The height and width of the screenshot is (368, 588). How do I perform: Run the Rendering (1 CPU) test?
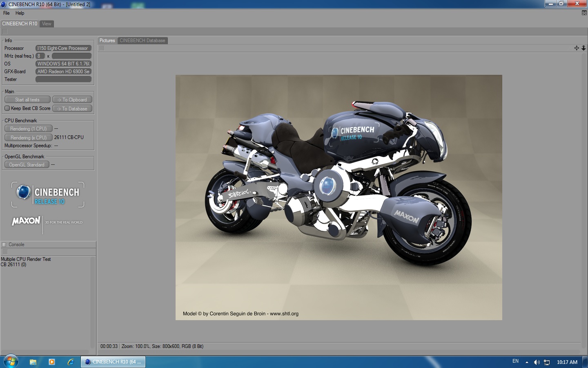pos(29,129)
